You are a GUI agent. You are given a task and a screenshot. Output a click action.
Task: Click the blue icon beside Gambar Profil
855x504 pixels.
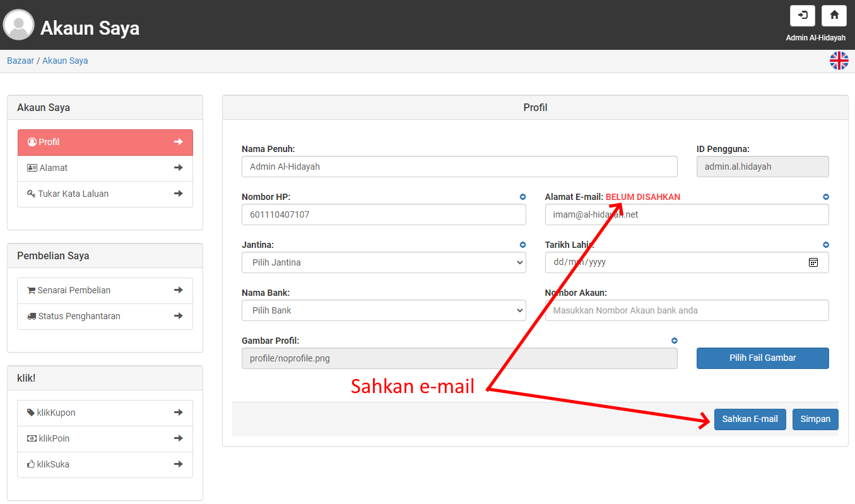[x=674, y=341]
